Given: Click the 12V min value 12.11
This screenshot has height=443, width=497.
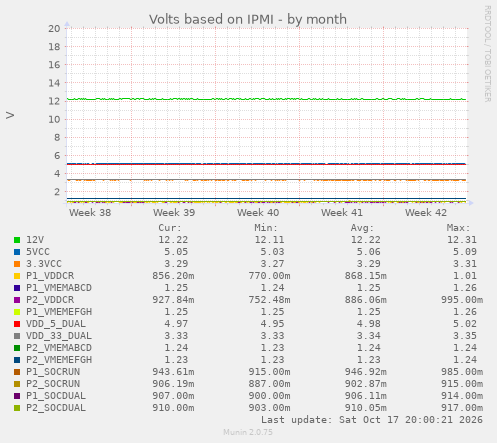Looking at the screenshot, I should click(269, 240).
